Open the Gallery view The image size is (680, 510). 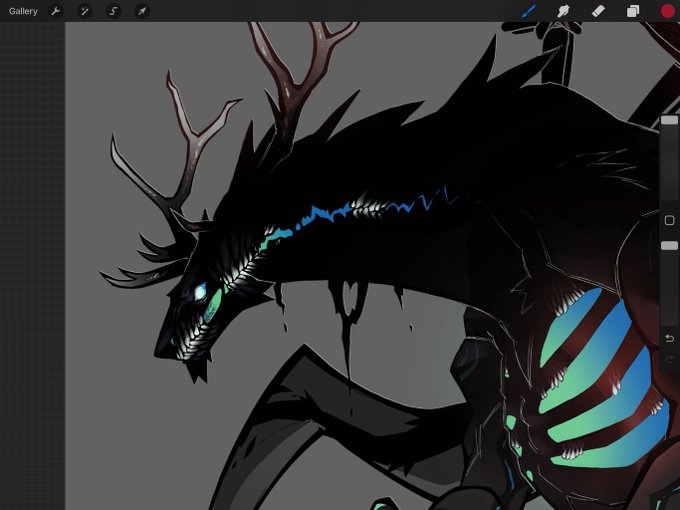tap(23, 11)
